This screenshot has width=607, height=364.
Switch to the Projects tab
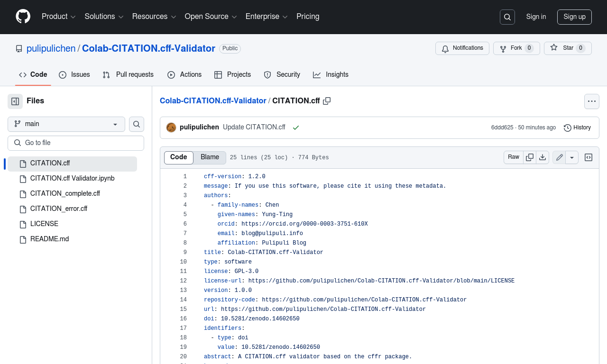point(232,75)
